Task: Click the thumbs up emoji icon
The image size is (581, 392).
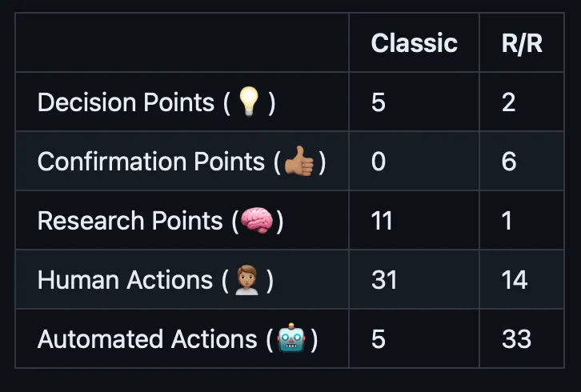Action: coord(299,162)
